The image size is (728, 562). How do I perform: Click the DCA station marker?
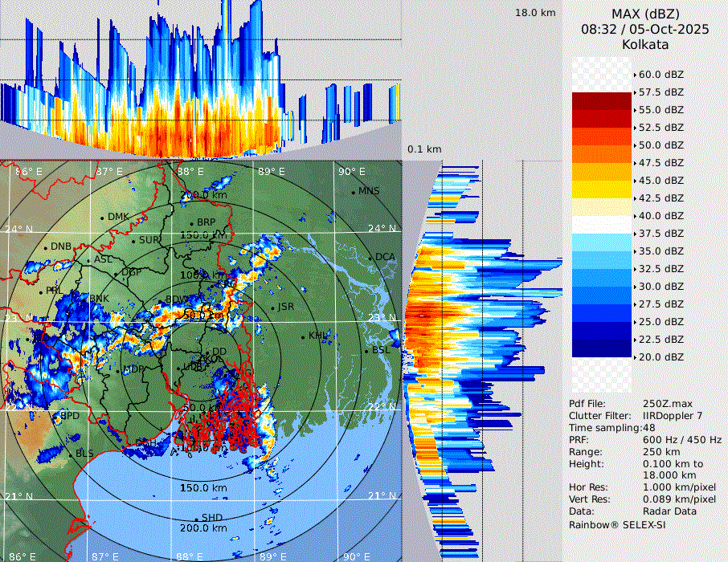[370, 258]
